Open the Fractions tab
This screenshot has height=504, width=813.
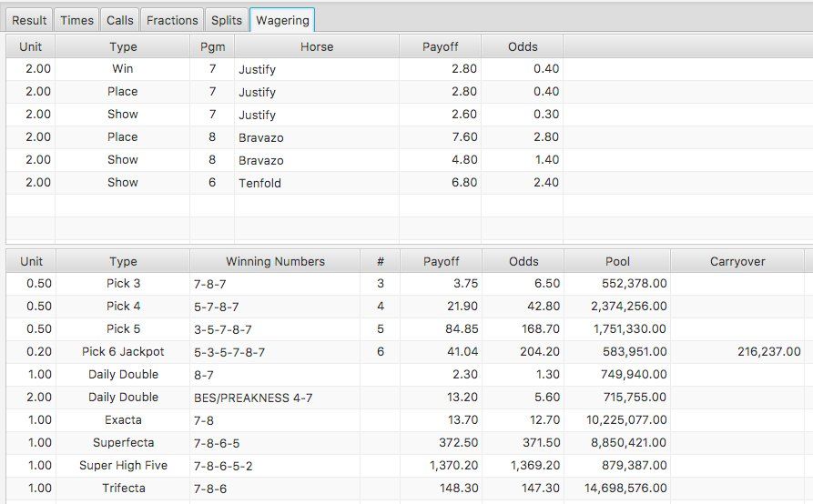(172, 20)
